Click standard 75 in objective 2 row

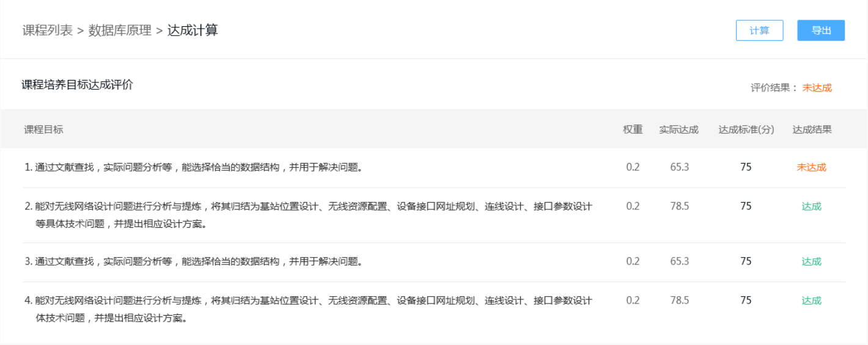pyautogui.click(x=746, y=206)
